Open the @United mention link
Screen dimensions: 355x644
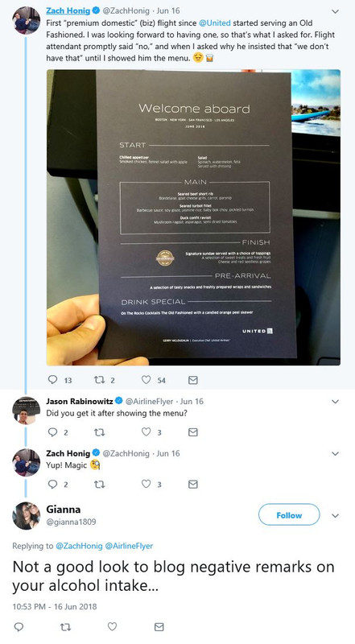pos(215,23)
